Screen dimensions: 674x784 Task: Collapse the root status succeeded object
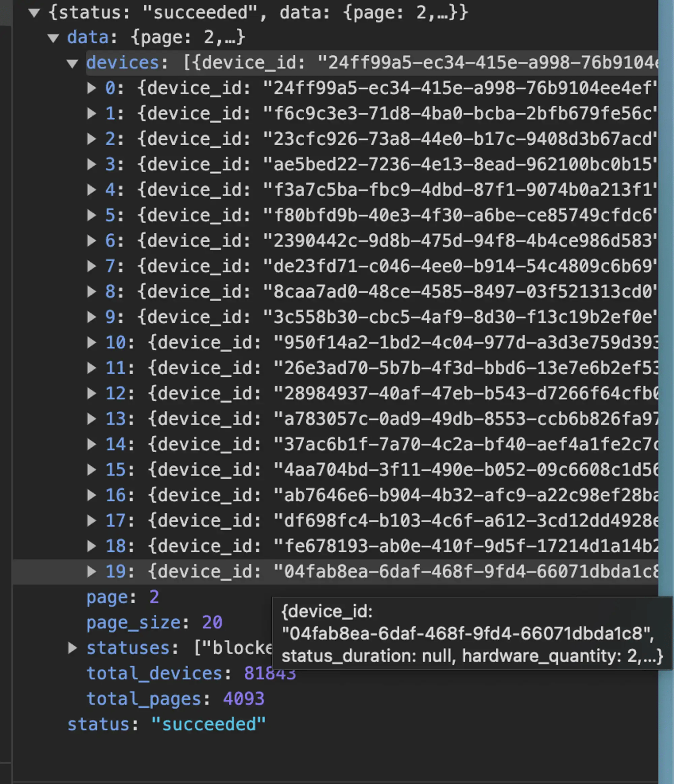coord(34,13)
